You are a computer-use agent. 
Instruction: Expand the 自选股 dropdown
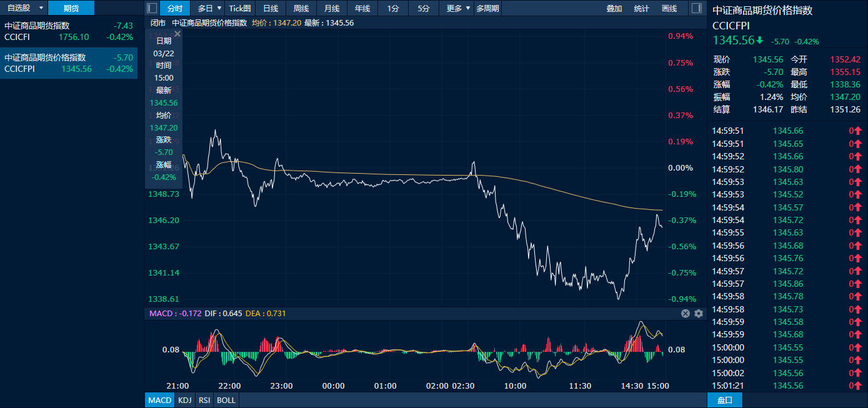(x=41, y=8)
